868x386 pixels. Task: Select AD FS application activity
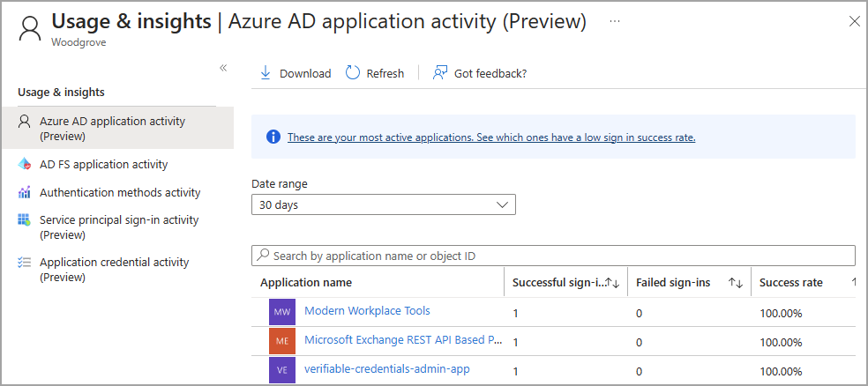pos(103,164)
